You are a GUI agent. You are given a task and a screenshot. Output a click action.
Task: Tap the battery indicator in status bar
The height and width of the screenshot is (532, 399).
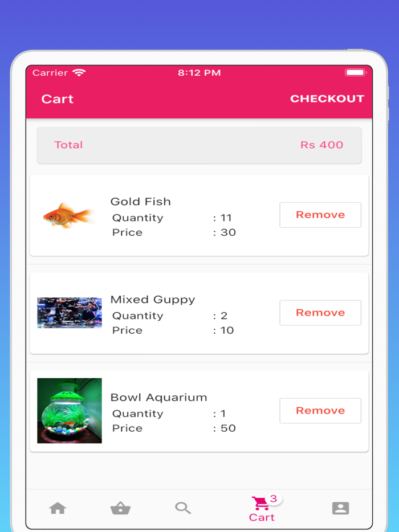[355, 73]
